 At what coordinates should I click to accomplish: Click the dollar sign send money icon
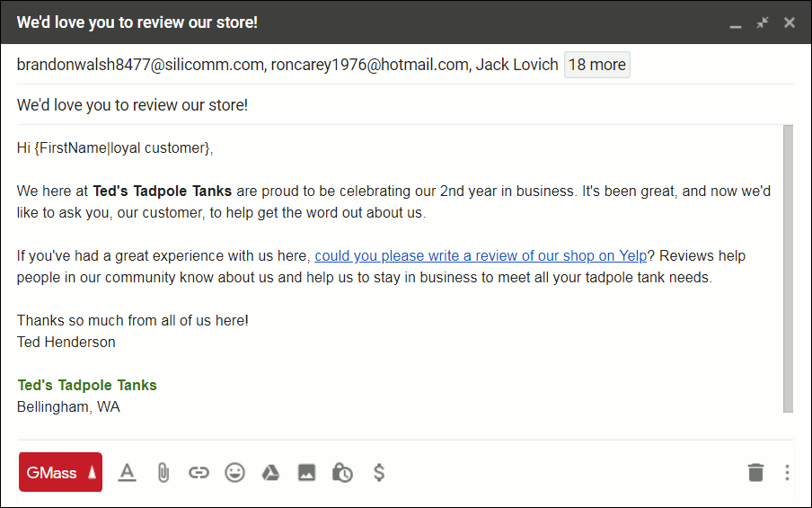click(379, 472)
